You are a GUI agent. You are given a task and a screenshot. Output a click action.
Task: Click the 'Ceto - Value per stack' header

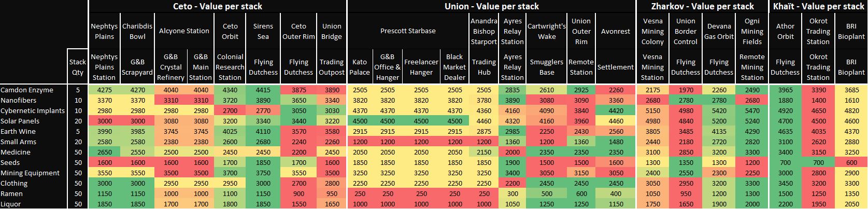coord(217,6)
